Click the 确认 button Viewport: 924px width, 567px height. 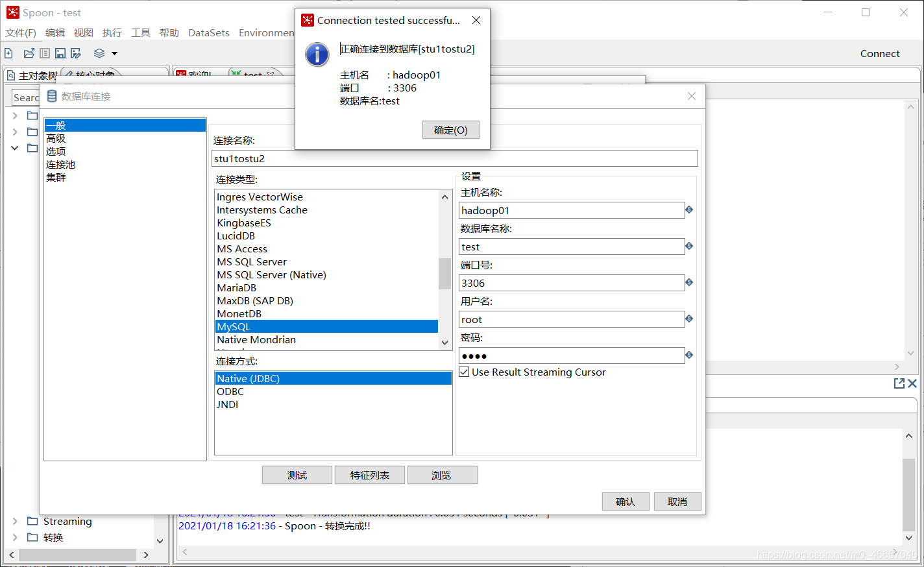coord(626,501)
